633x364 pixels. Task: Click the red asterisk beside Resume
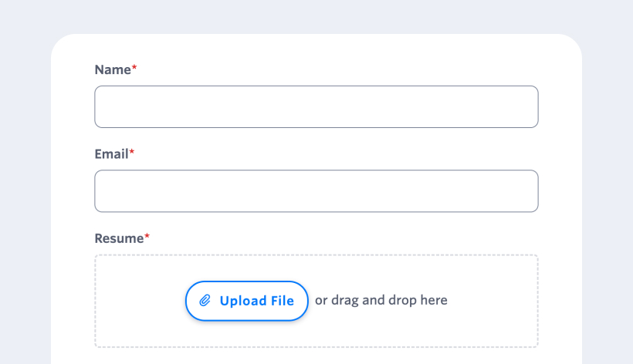click(147, 238)
